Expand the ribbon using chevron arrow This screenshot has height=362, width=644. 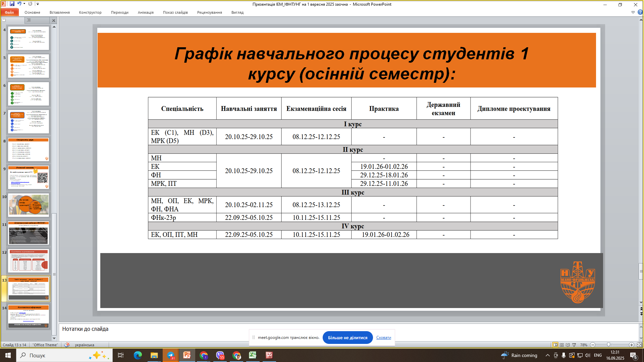click(x=633, y=12)
